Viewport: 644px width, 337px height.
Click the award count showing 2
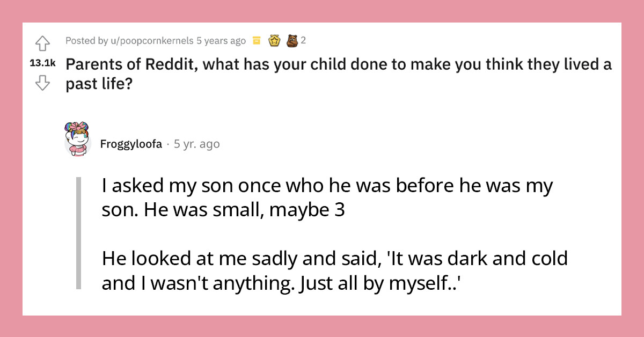point(304,40)
